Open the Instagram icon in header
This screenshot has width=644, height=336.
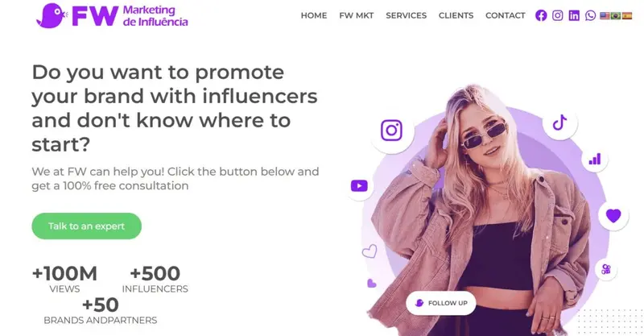pyautogui.click(x=557, y=15)
